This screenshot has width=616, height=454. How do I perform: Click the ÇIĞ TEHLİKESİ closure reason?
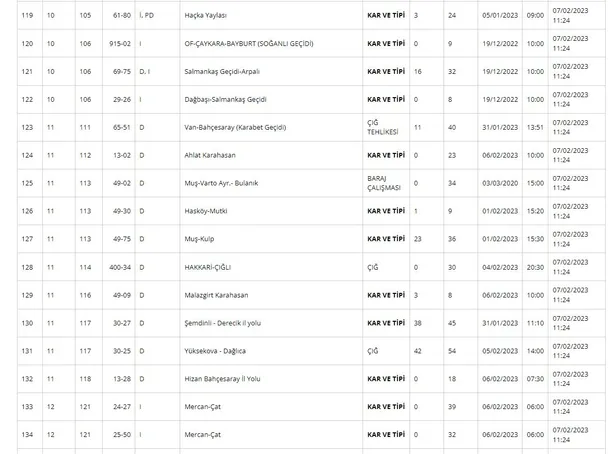click(385, 127)
